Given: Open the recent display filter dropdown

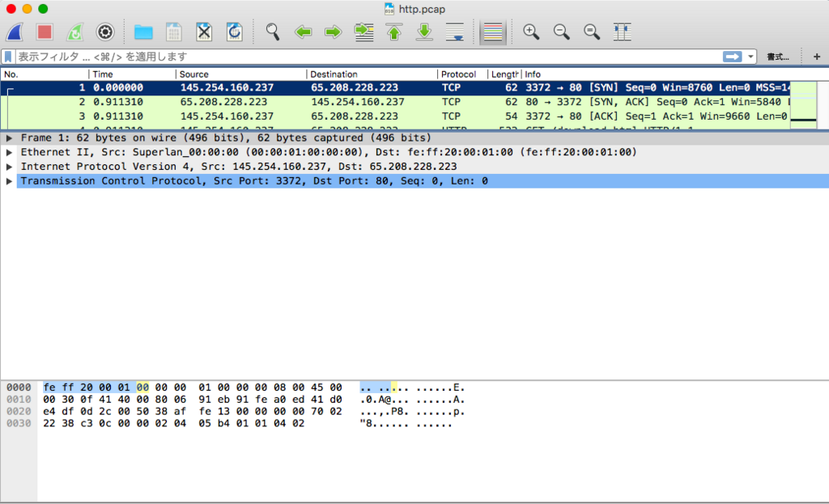Looking at the screenshot, I should coord(750,57).
